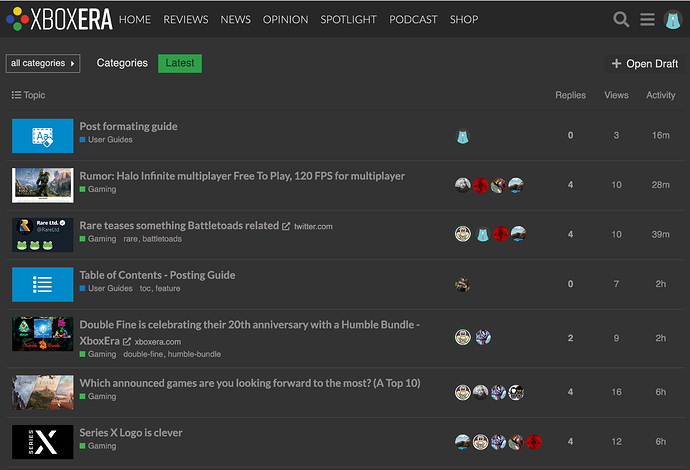The height and width of the screenshot is (470, 690).
Task: Select the Latest tab
Action: (x=180, y=63)
